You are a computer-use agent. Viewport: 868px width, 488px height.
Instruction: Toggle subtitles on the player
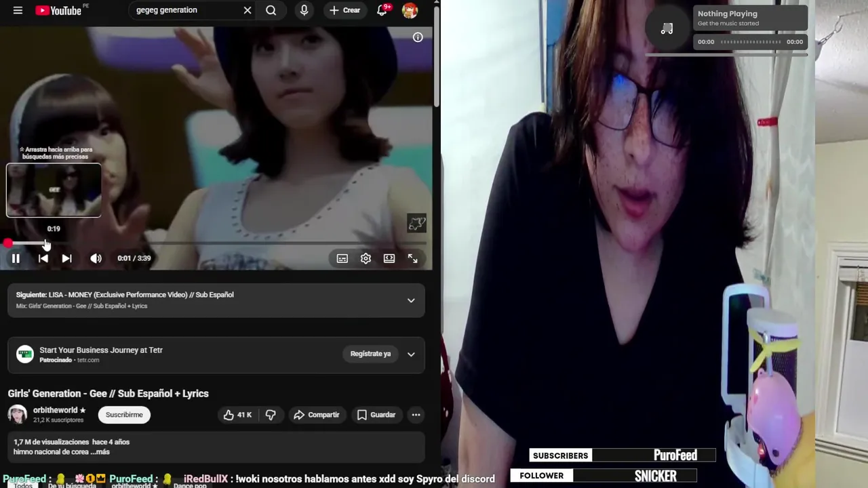pyautogui.click(x=342, y=258)
